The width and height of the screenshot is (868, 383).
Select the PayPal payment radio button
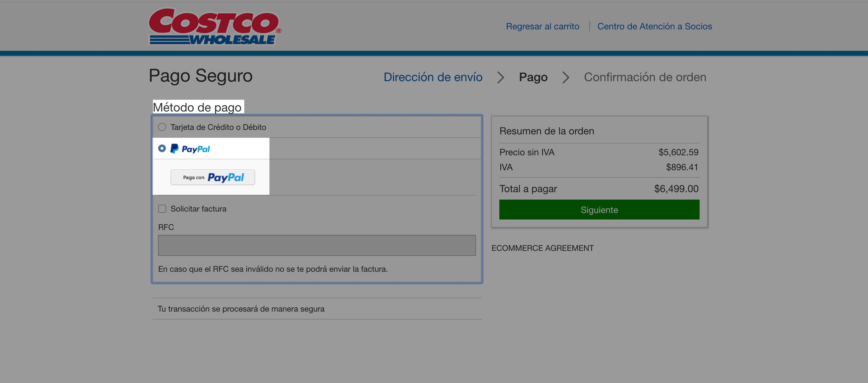point(162,148)
